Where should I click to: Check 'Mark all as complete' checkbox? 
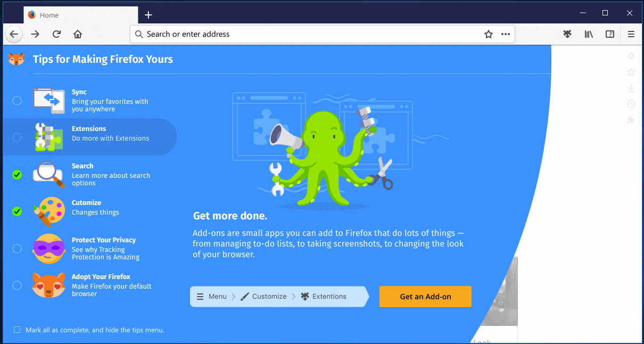click(x=17, y=330)
